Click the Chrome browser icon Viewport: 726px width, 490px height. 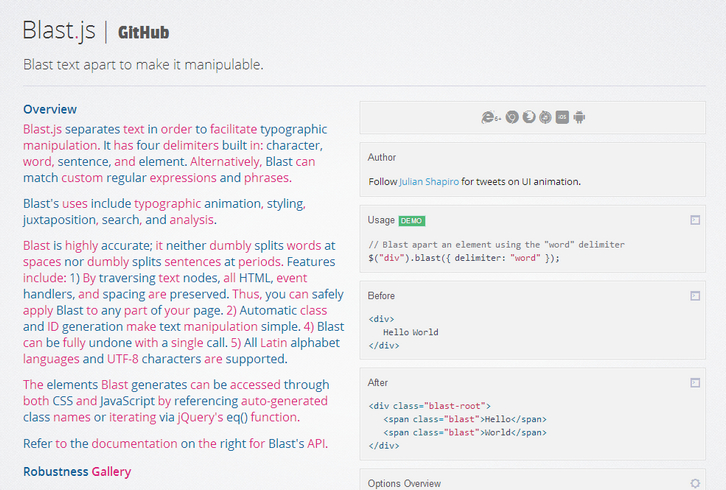512,117
